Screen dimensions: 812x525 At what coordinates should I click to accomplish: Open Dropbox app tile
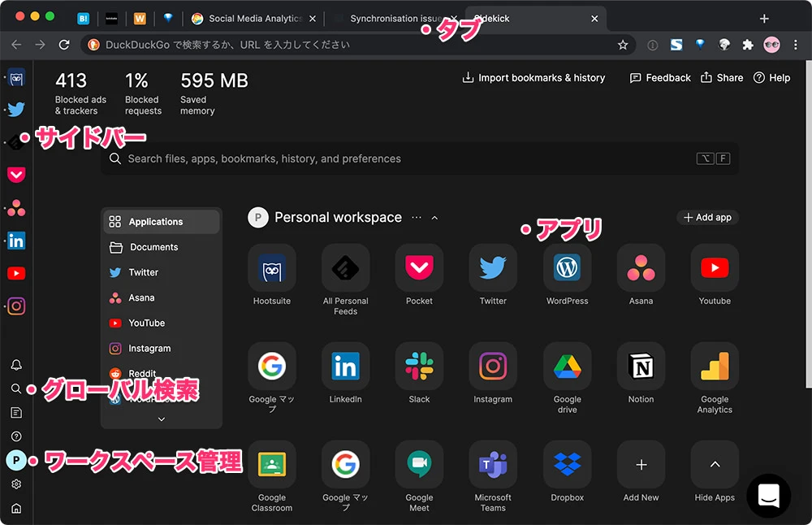pyautogui.click(x=567, y=465)
